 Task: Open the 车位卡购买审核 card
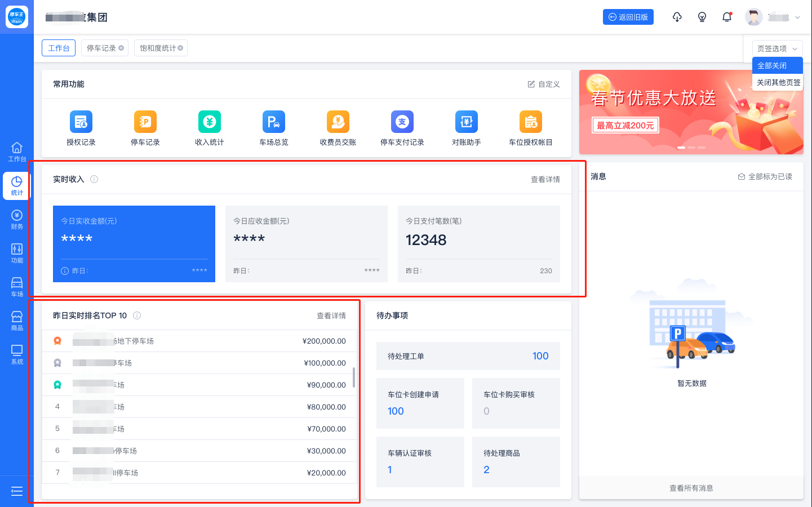pos(516,403)
